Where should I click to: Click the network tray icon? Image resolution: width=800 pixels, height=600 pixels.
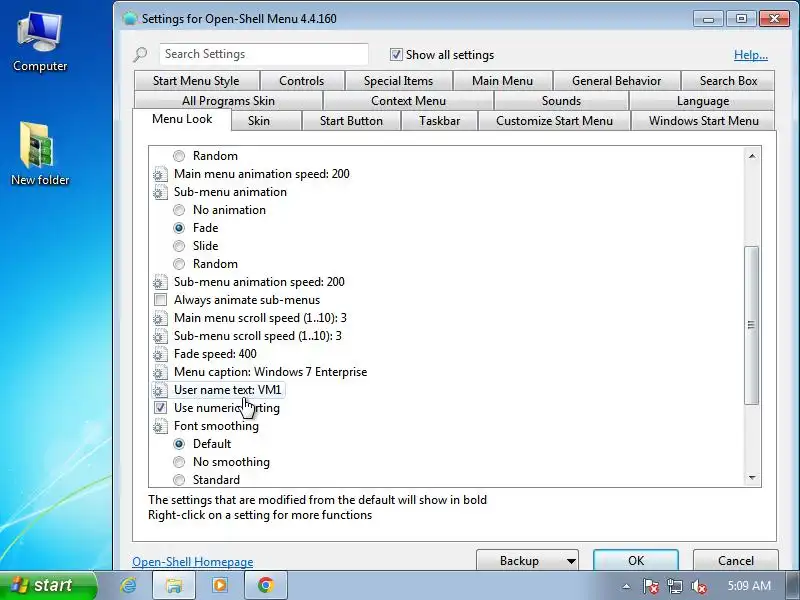click(674, 586)
